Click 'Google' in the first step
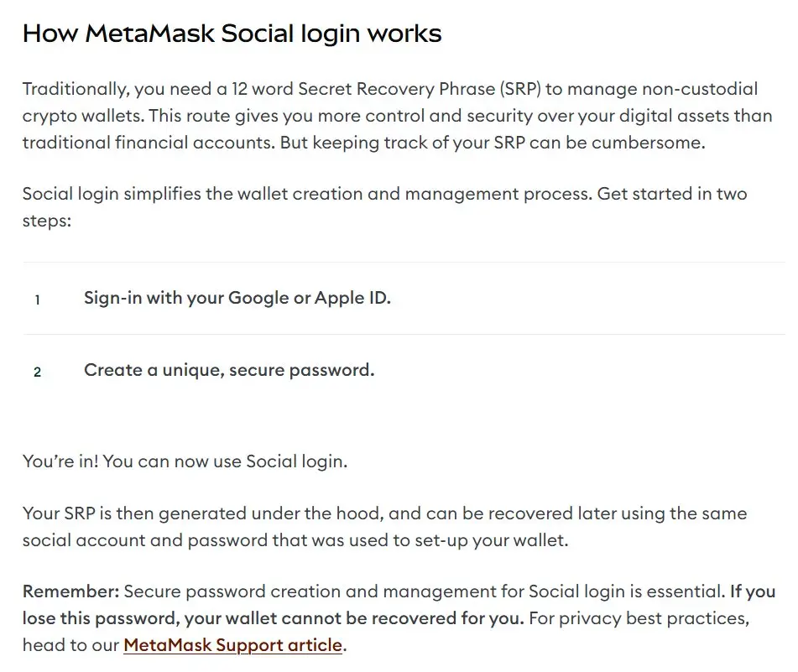 tap(258, 298)
